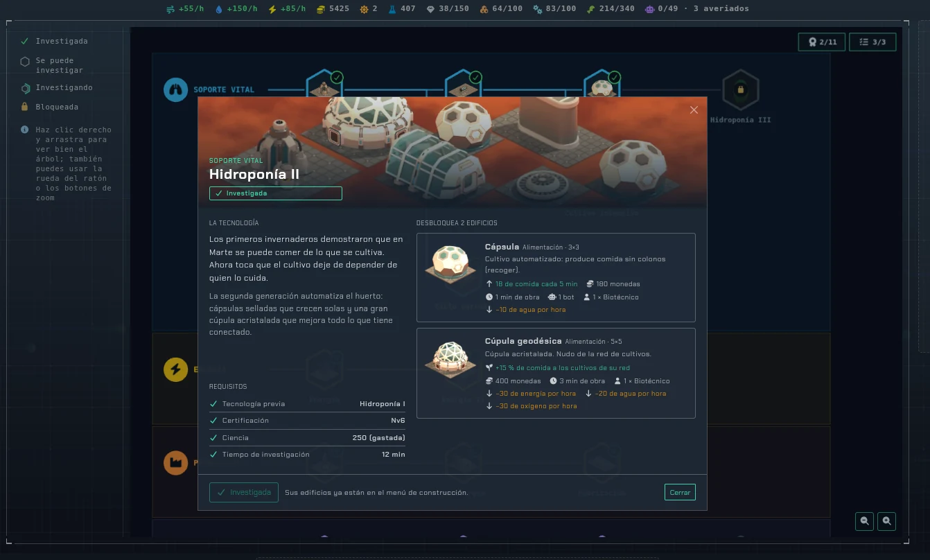Click the green Investigada status badge under the title
Image resolution: width=930 pixels, height=560 pixels.
tap(276, 193)
